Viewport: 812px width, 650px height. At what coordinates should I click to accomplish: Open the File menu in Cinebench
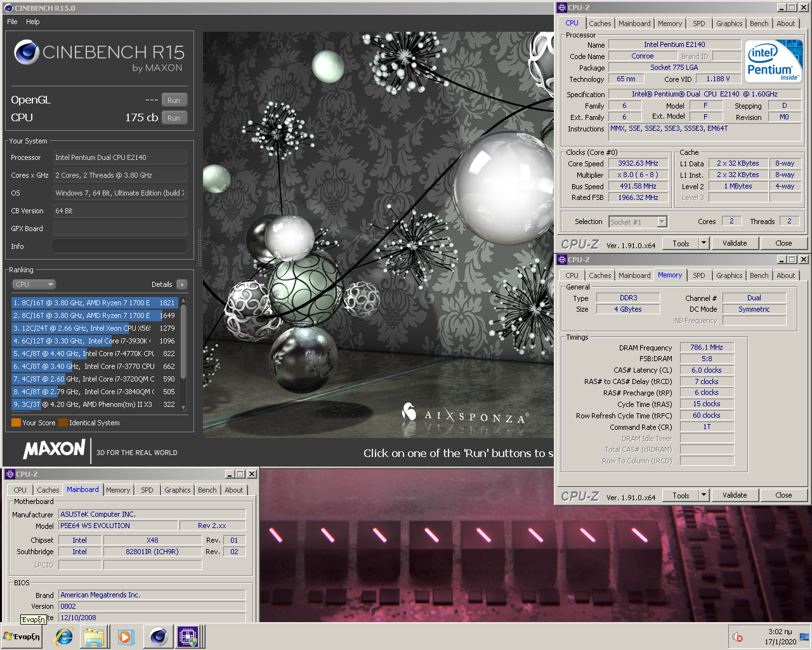coord(12,22)
